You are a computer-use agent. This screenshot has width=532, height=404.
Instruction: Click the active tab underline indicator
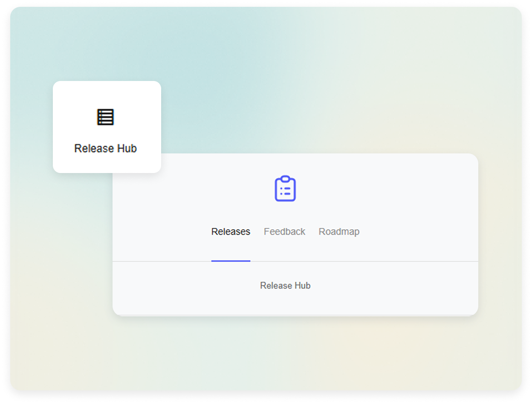(x=231, y=262)
